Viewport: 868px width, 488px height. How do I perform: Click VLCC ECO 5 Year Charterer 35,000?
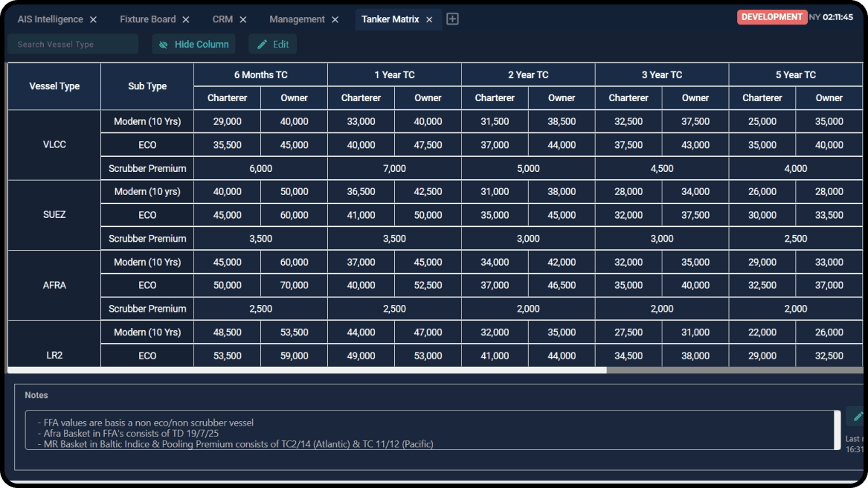click(x=762, y=145)
